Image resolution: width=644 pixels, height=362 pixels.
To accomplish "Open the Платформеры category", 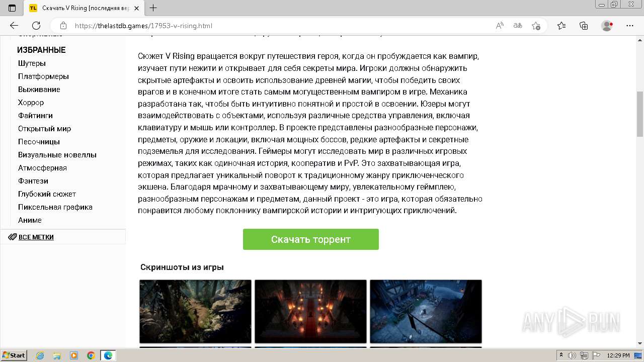I will tap(43, 76).
